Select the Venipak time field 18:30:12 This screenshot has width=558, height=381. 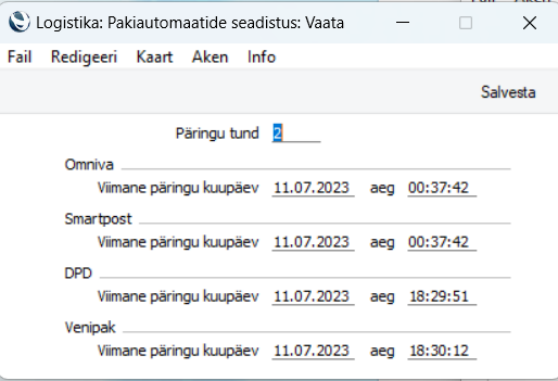pyautogui.click(x=442, y=351)
